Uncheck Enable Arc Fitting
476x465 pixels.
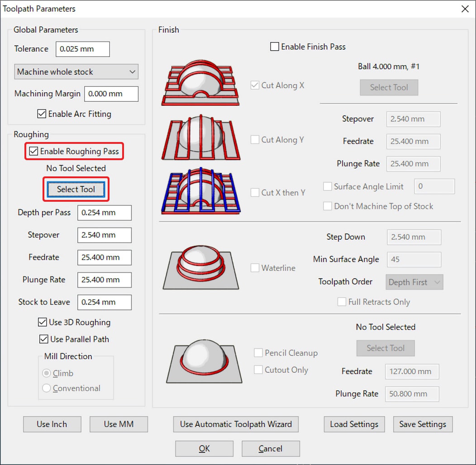click(x=42, y=114)
